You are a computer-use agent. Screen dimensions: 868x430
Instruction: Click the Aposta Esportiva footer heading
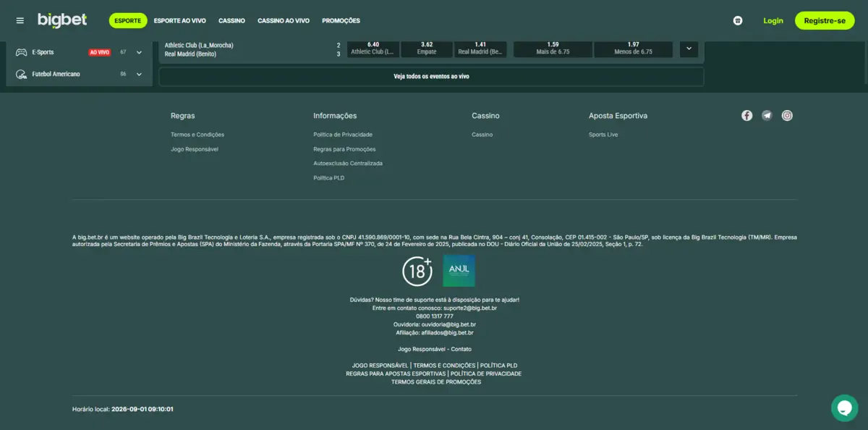tap(618, 116)
